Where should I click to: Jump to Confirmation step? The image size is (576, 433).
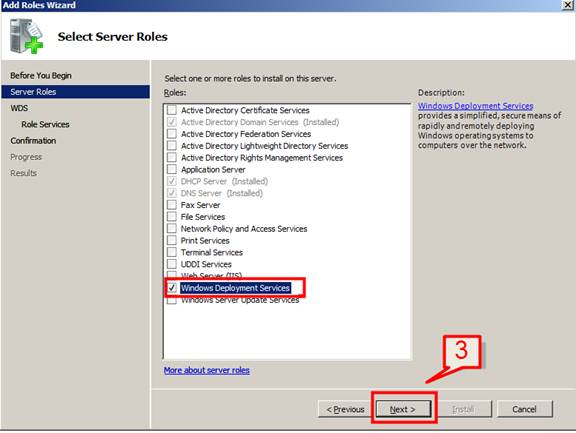click(x=33, y=141)
